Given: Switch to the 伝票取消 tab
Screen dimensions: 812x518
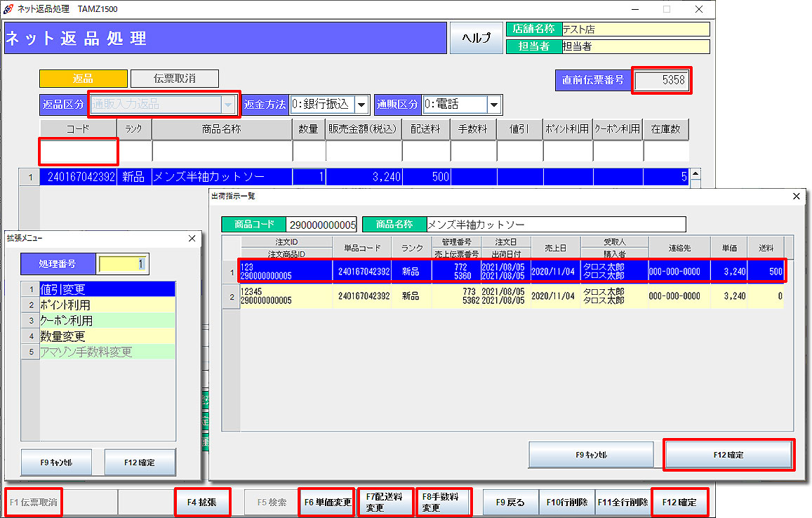Looking at the screenshot, I should click(x=175, y=79).
